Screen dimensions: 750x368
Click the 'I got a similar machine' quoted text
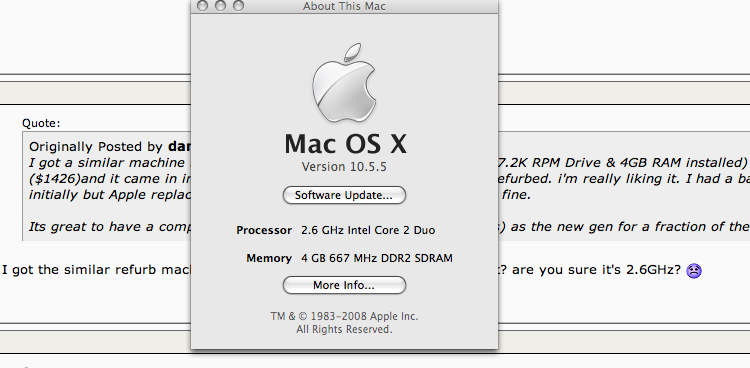pos(107,163)
